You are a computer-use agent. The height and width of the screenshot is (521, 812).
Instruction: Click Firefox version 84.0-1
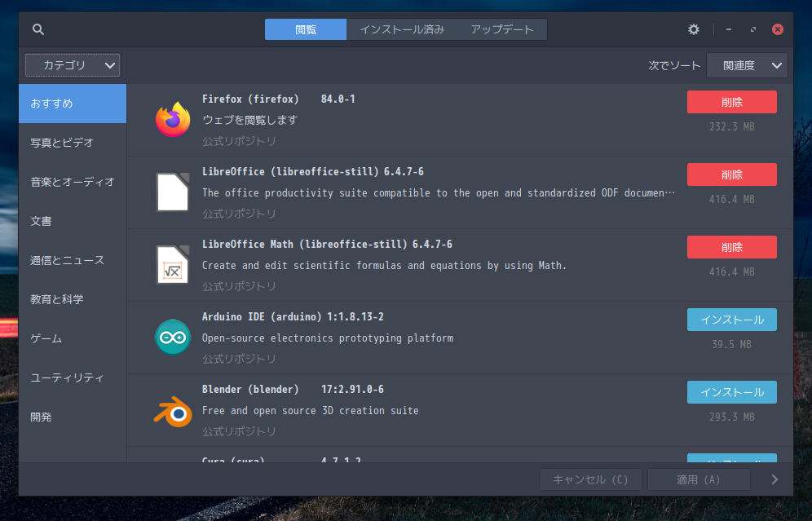point(338,99)
